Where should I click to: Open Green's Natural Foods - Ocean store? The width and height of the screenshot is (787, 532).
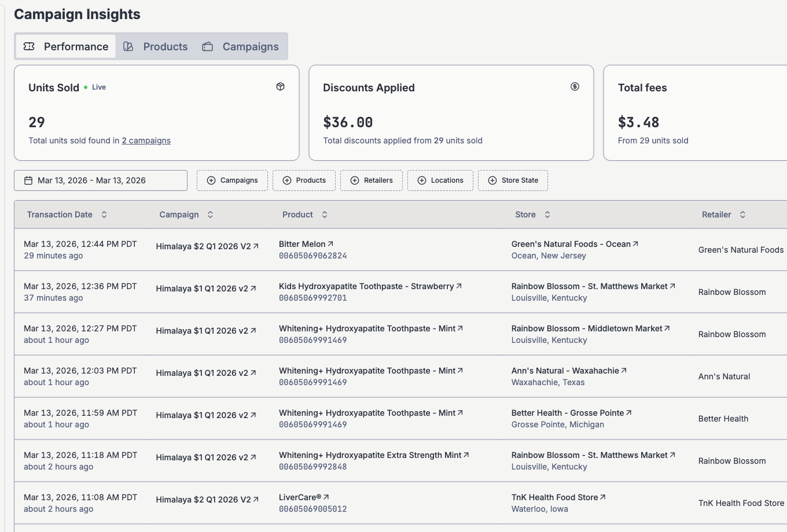(x=575, y=244)
